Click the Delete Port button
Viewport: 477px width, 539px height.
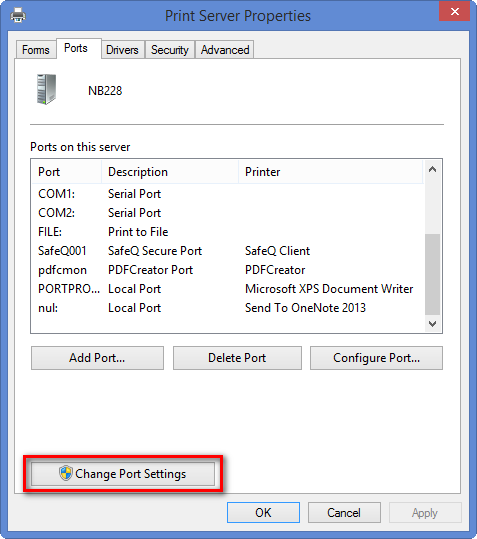pos(237,358)
